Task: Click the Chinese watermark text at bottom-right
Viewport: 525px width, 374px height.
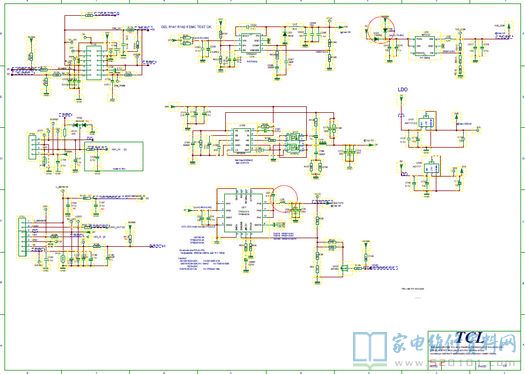Action: 454,343
